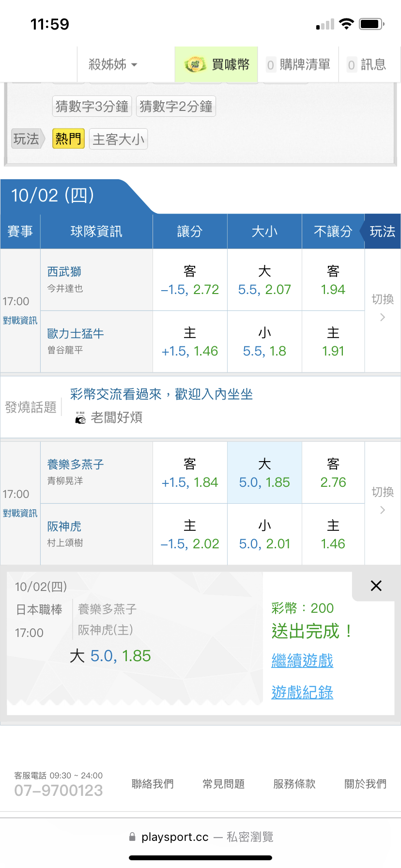
Task: Close the bet confirmation slip
Action: 376,586
